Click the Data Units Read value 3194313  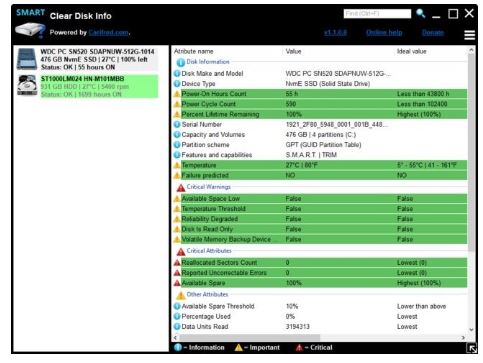(x=298, y=327)
